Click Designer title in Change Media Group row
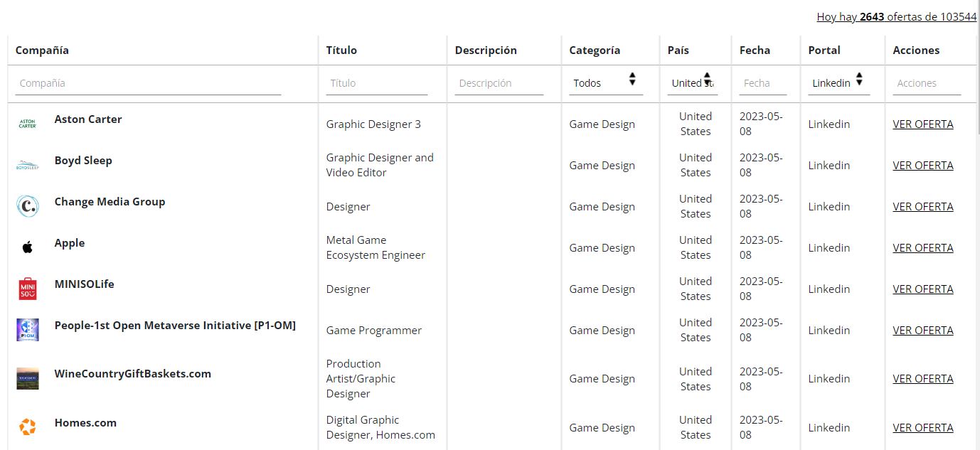This screenshot has width=980, height=450. click(348, 207)
